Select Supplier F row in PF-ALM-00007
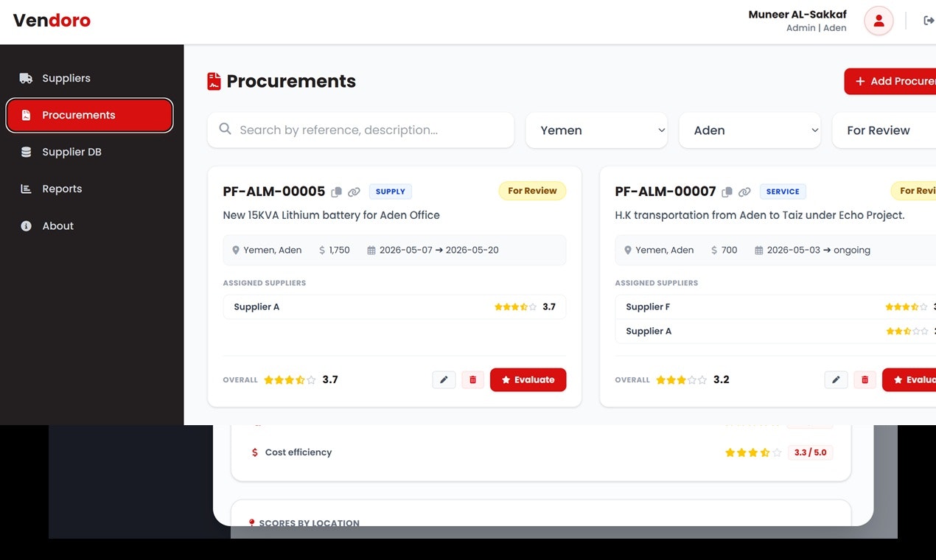This screenshot has height=560, width=936. click(775, 307)
